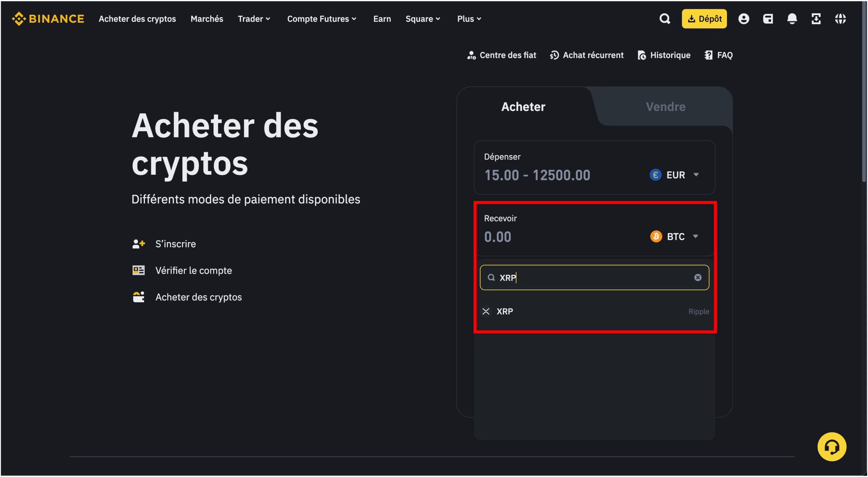Switch to the Vendre tab

(x=666, y=107)
